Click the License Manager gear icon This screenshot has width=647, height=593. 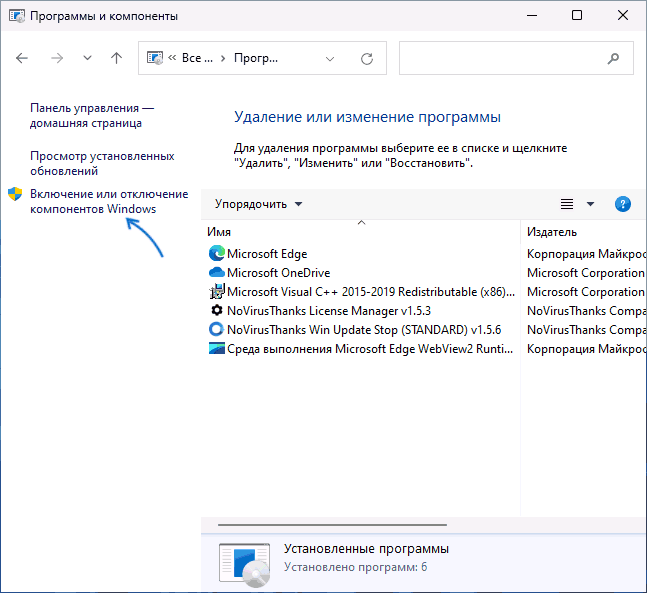(x=217, y=310)
